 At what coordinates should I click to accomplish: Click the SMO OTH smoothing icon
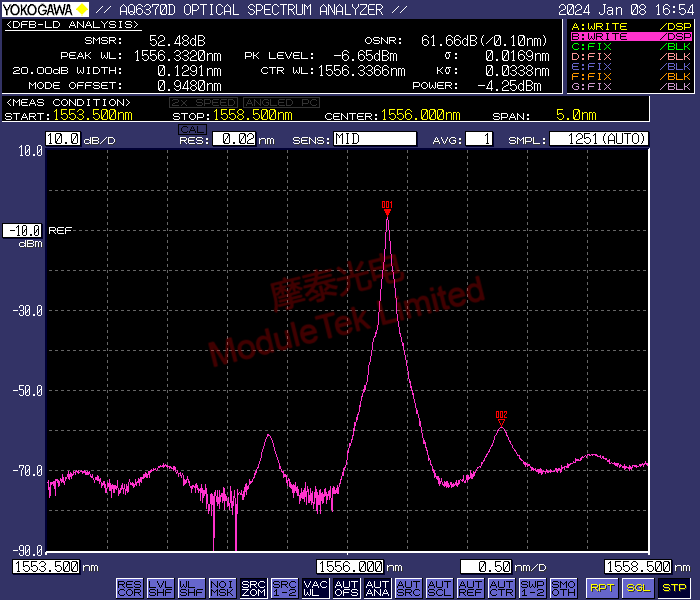(x=563, y=588)
